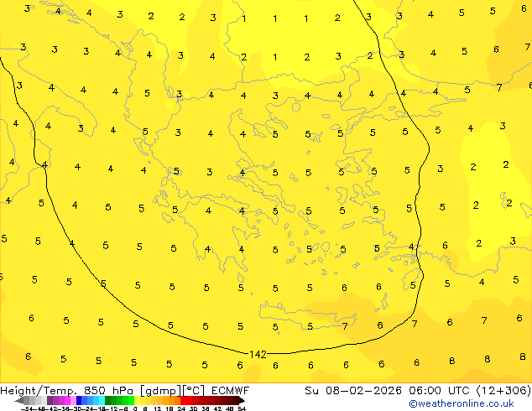Pick the dark blue swatch in the legend
This screenshot has width=532, height=411.
pos(79,400)
